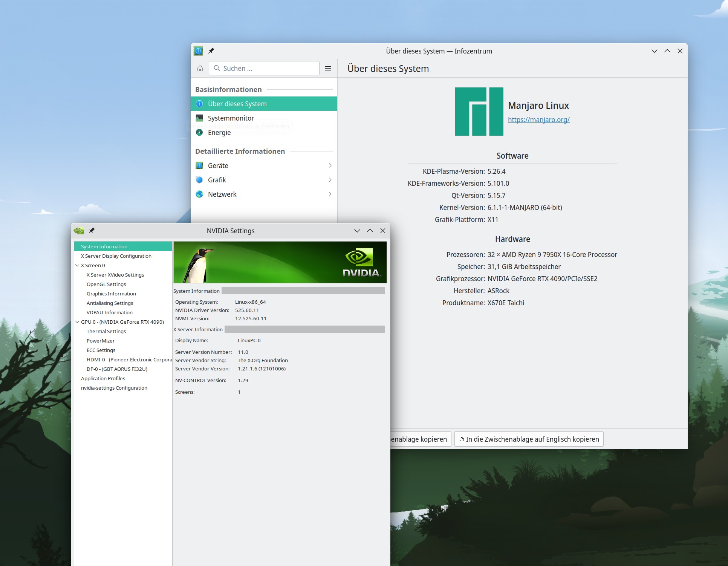Select Thermal Settings in NVIDIA tree
The image size is (728, 566).
click(x=106, y=331)
